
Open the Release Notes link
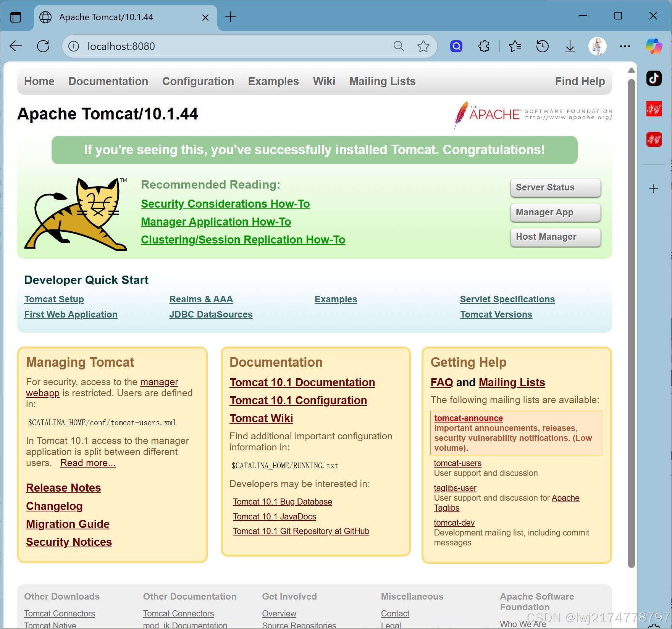[x=63, y=488]
